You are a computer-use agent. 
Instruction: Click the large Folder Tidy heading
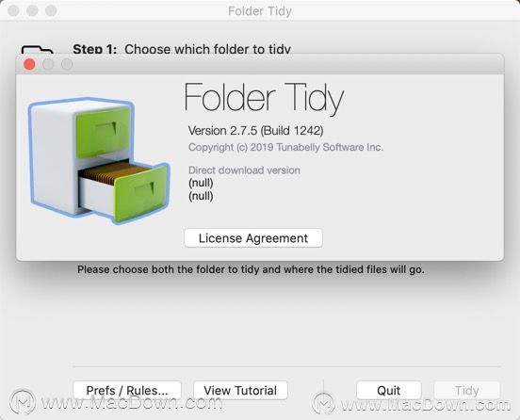264,98
